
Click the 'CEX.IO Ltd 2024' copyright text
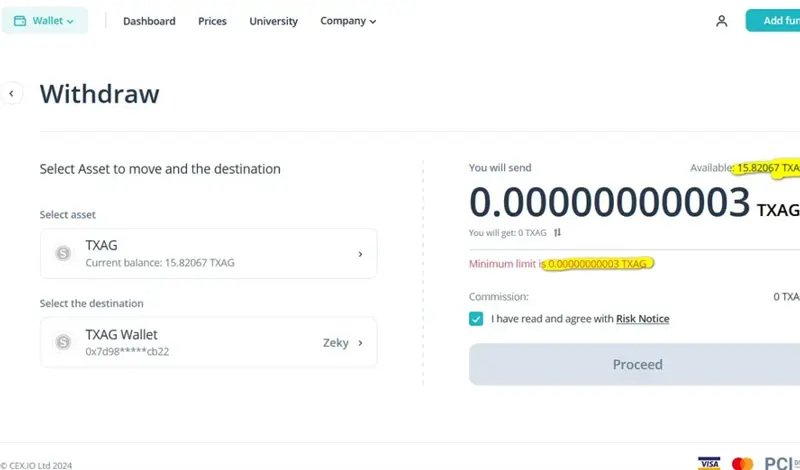[x=36, y=465]
